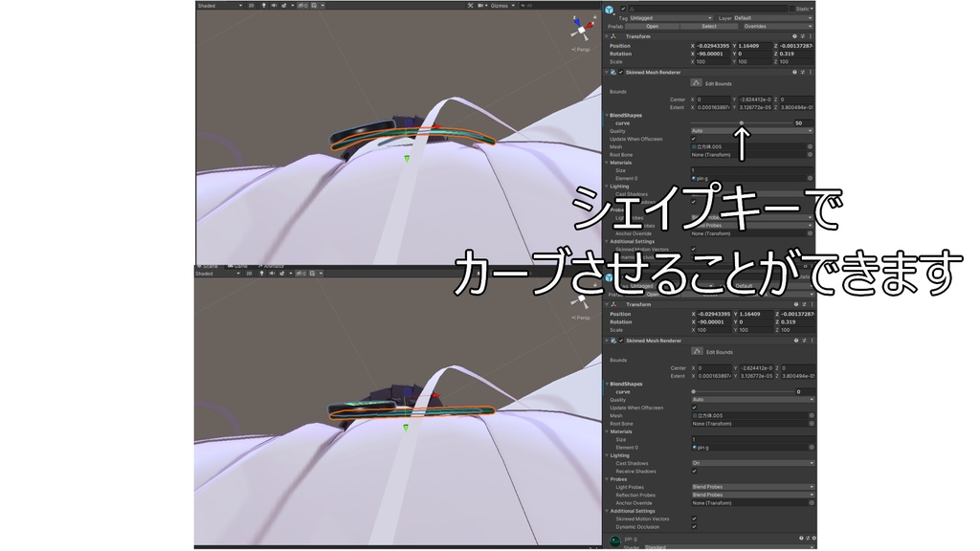This screenshot has height=551, width=980.
Task: Click curve blendshape slider handle set at 50
Action: pos(742,123)
